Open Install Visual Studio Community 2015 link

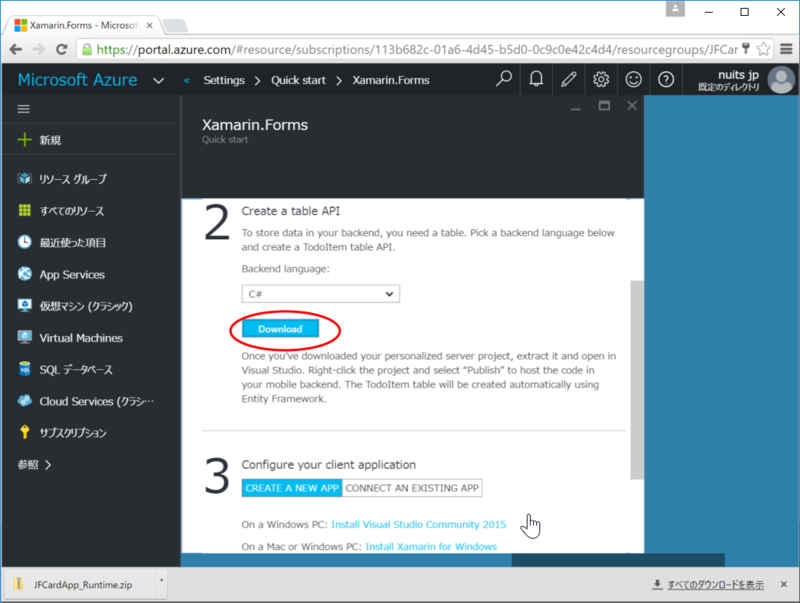click(418, 524)
